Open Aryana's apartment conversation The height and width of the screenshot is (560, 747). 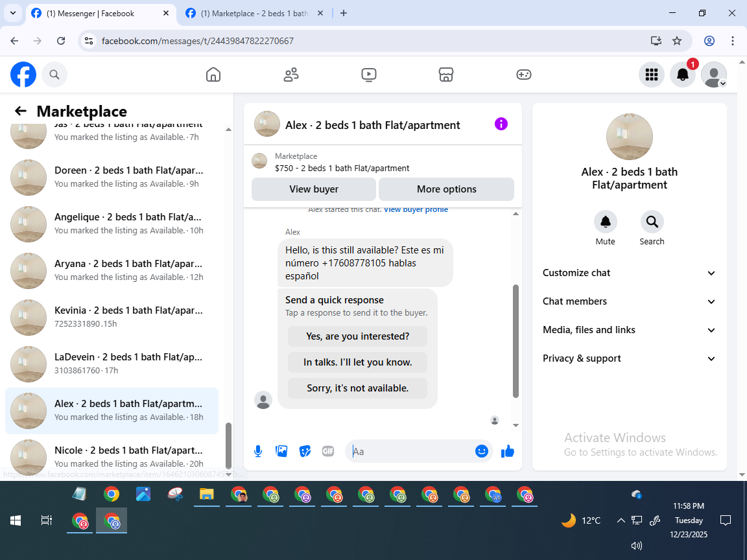tap(112, 270)
